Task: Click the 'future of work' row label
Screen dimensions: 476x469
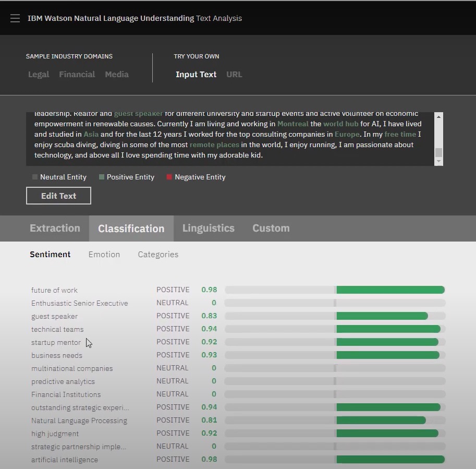Action: pyautogui.click(x=54, y=290)
